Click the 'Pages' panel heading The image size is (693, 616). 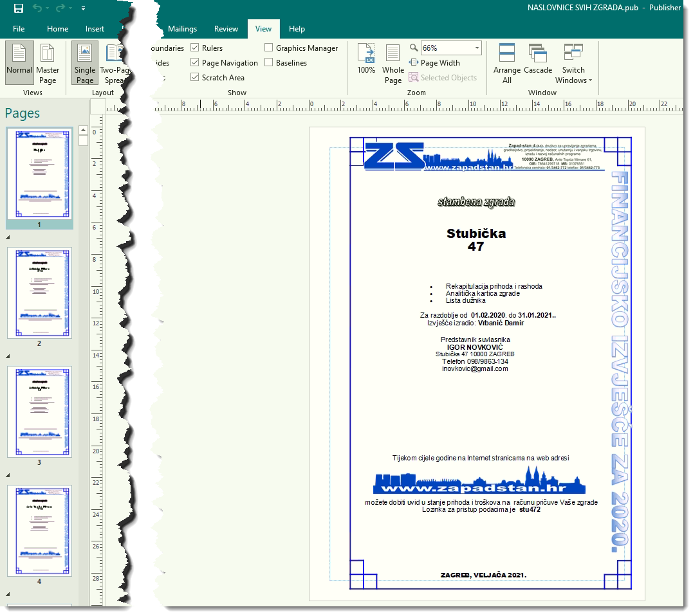coord(22,113)
